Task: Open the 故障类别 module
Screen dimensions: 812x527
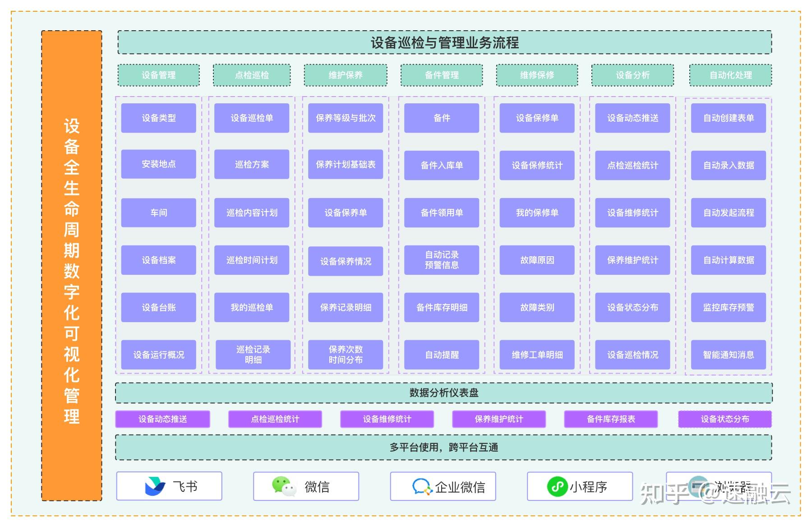Action: click(537, 307)
